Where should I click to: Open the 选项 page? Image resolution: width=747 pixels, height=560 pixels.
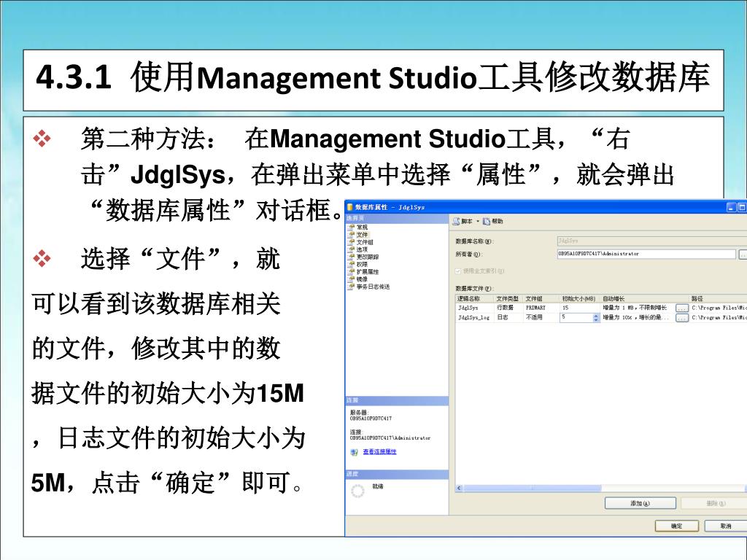click(362, 249)
